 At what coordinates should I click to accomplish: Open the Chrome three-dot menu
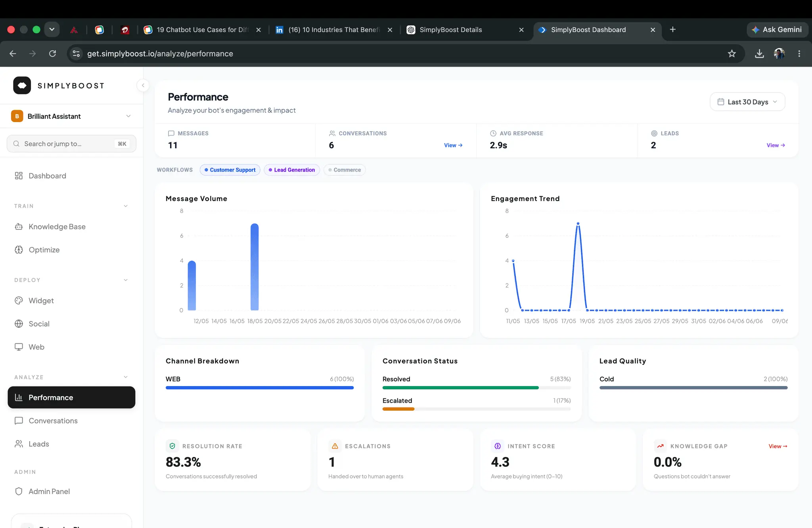coord(799,54)
